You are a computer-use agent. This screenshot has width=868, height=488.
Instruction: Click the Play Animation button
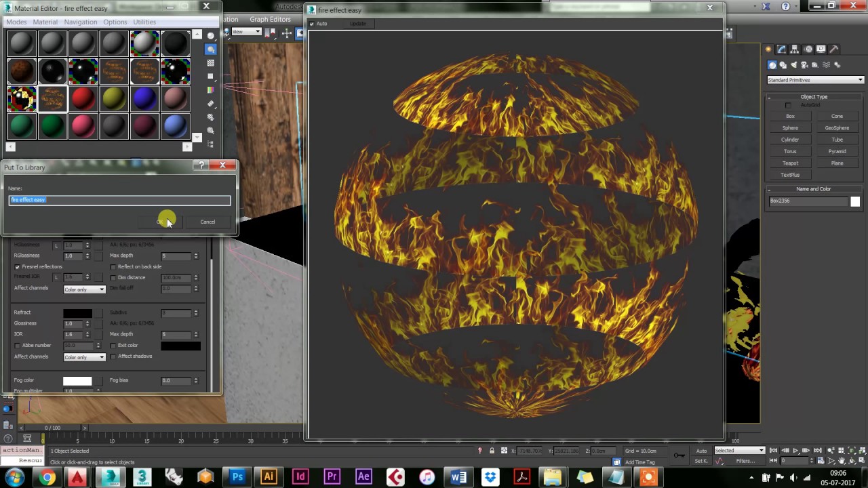tap(795, 451)
